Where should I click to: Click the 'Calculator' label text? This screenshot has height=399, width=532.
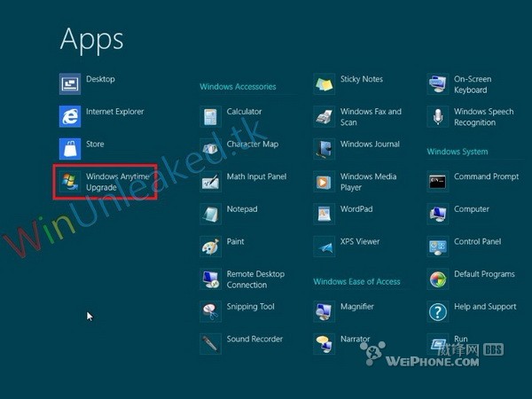coord(245,112)
